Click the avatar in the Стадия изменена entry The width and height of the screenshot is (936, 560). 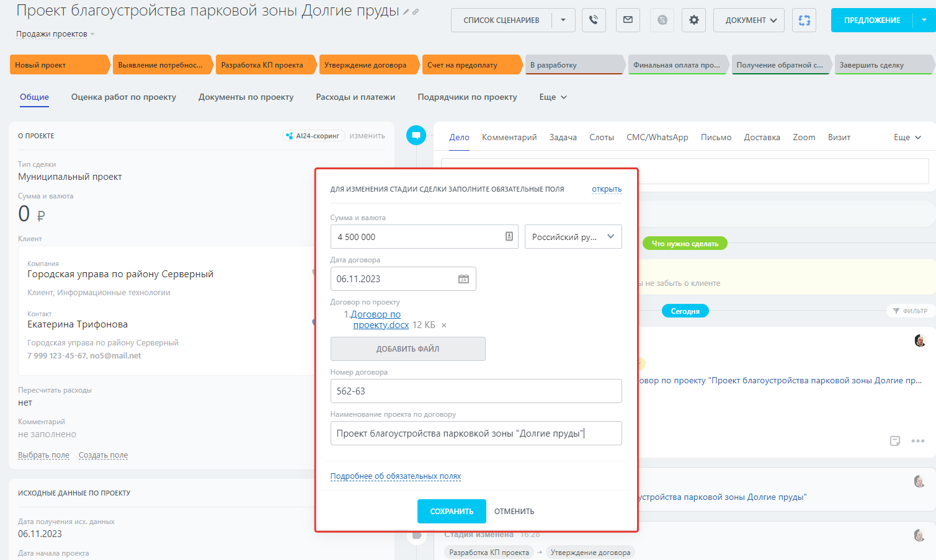[919, 535]
